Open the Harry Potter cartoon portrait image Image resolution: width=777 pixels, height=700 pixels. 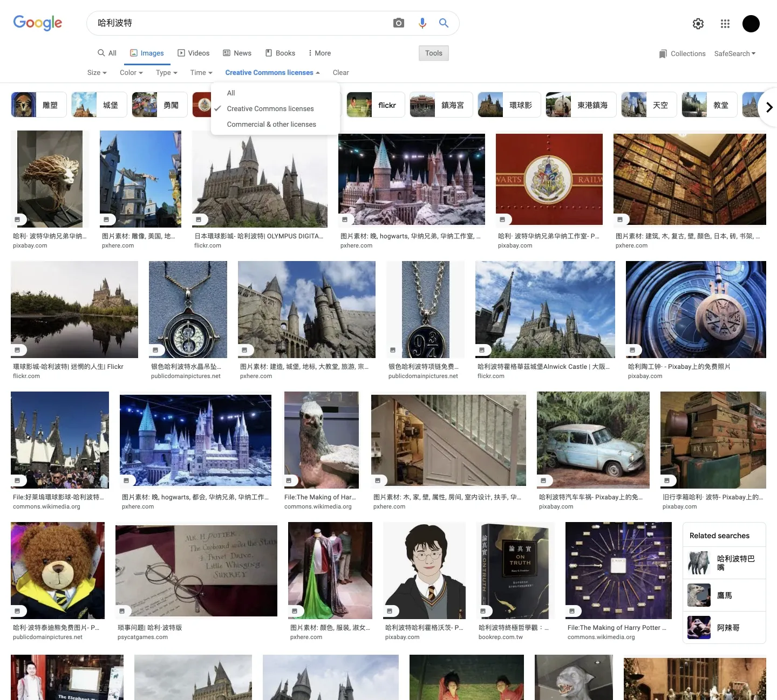click(424, 571)
